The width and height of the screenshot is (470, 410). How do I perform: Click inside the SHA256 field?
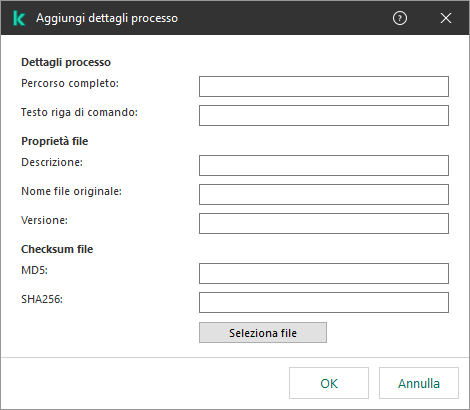[x=324, y=303]
